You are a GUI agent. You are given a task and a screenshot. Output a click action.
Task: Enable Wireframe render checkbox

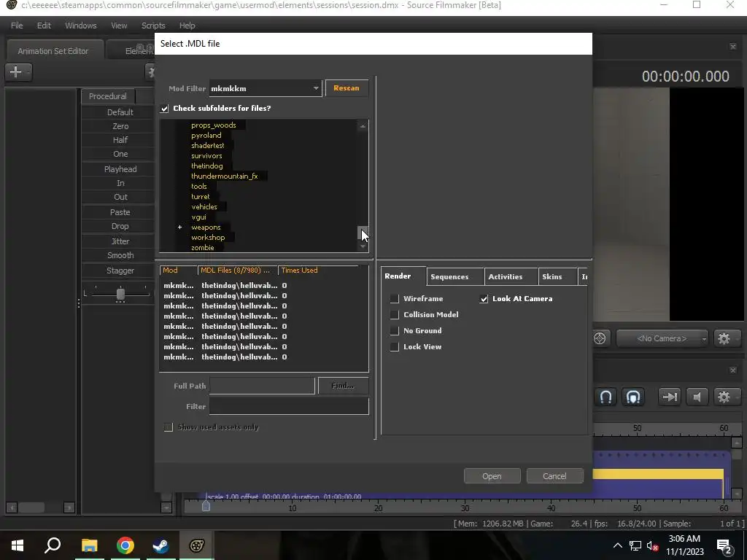(x=395, y=298)
